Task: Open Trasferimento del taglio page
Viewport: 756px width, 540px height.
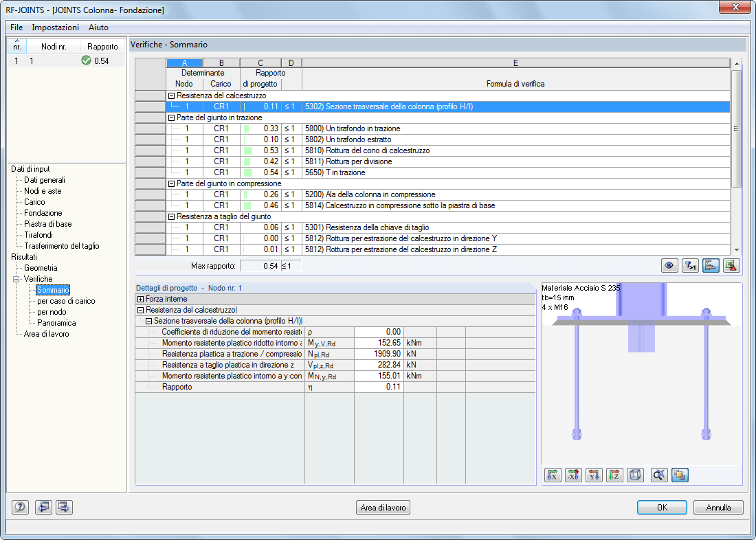Action: [x=62, y=246]
